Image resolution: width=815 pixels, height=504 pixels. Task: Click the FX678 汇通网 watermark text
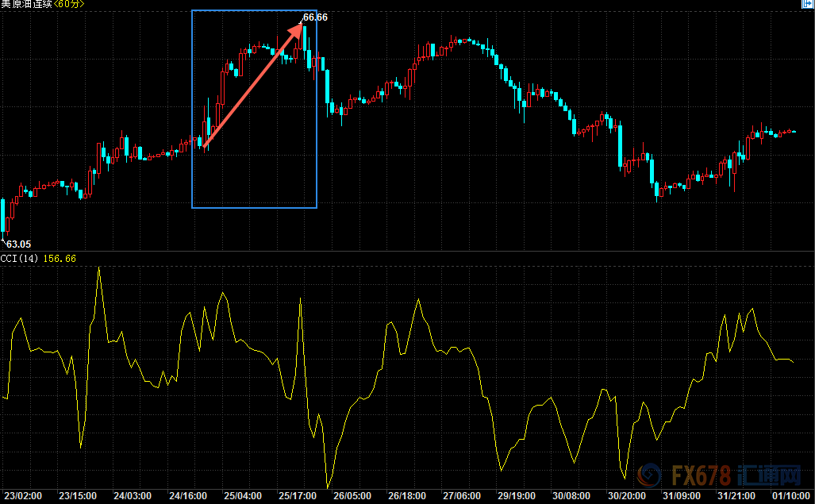point(736,475)
